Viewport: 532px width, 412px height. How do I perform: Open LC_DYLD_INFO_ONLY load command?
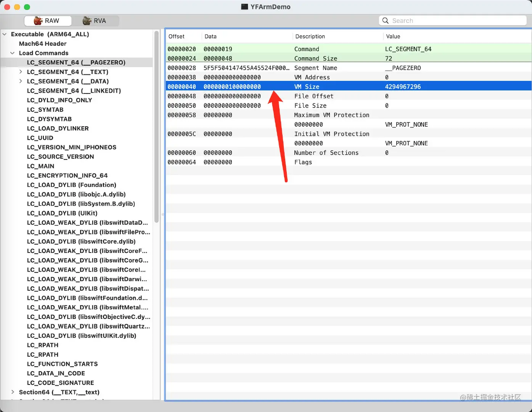[x=59, y=100]
